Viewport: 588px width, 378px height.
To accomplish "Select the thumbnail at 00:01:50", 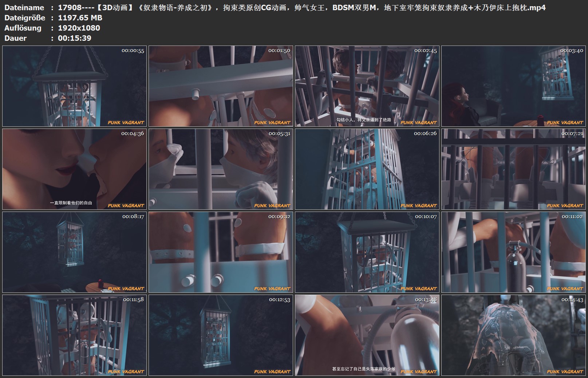I will click(x=221, y=86).
